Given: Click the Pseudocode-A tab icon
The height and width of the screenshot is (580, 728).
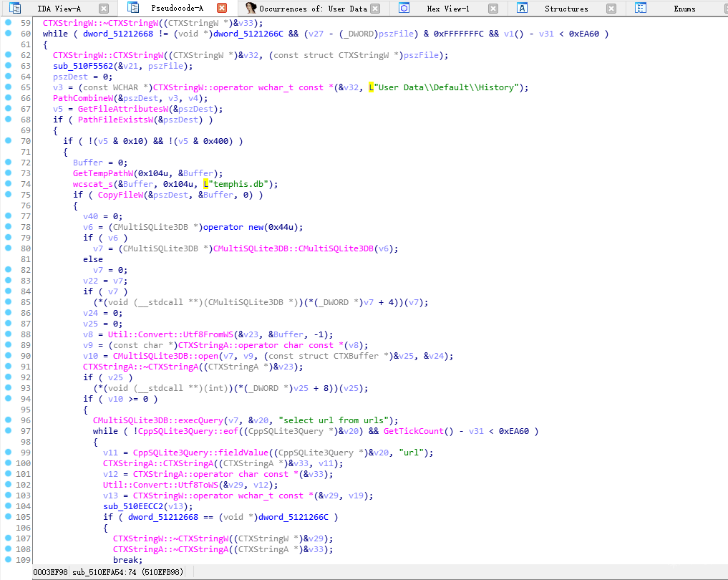Looking at the screenshot, I should (132, 7).
